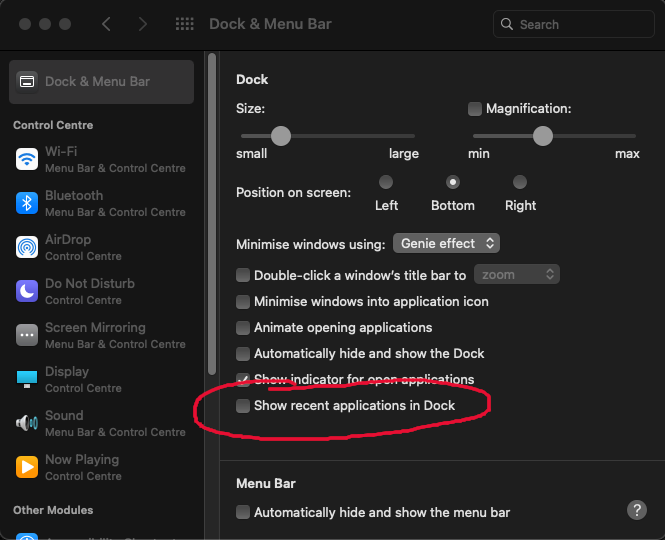Screen dimensions: 665x540
Task: Open help with question mark button
Action: point(637,510)
